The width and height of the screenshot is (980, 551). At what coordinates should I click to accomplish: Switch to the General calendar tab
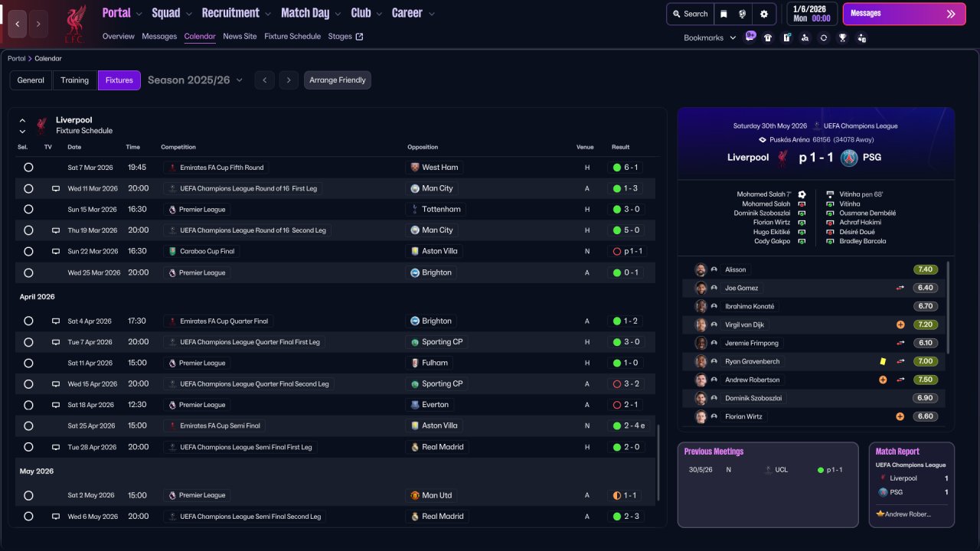point(31,80)
